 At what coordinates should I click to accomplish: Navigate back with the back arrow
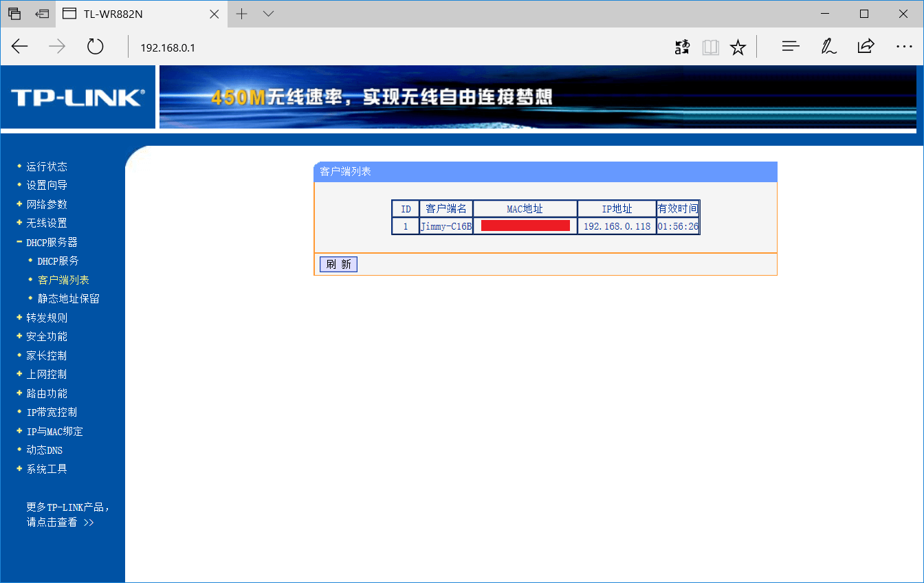point(19,46)
